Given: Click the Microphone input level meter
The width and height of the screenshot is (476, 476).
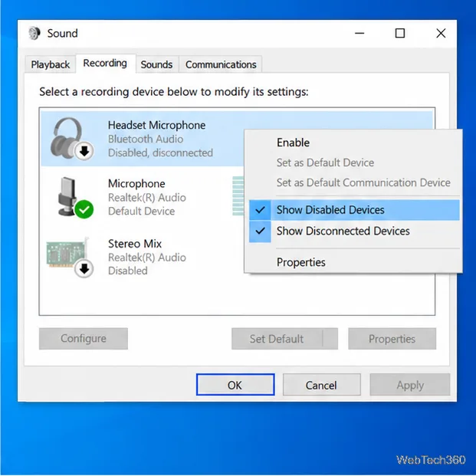Looking at the screenshot, I should 238,195.
